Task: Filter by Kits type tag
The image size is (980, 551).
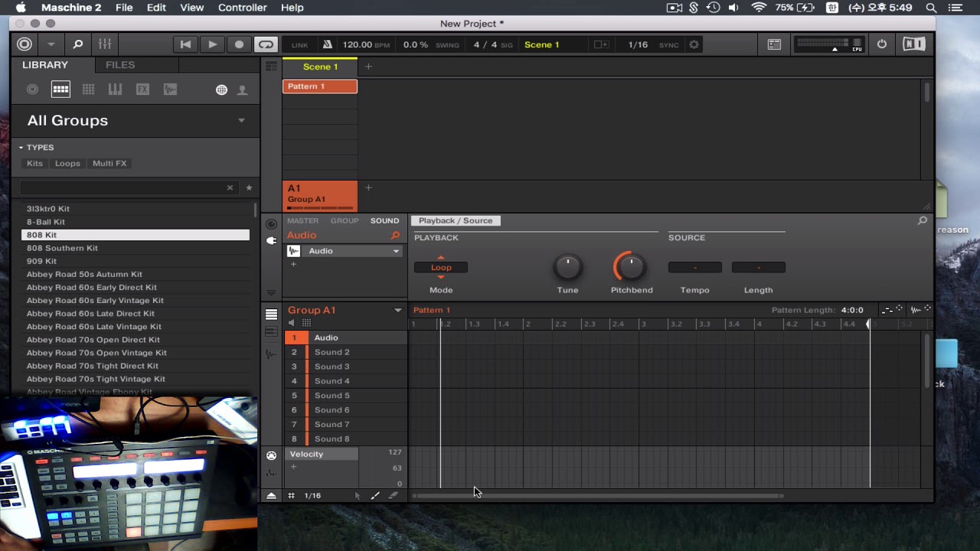Action: point(34,163)
